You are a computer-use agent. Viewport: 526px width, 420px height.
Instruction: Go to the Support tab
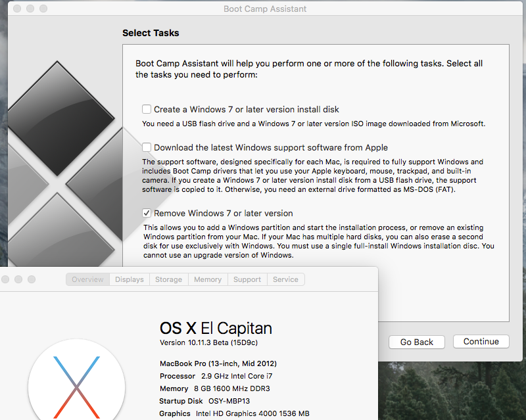pyautogui.click(x=247, y=279)
